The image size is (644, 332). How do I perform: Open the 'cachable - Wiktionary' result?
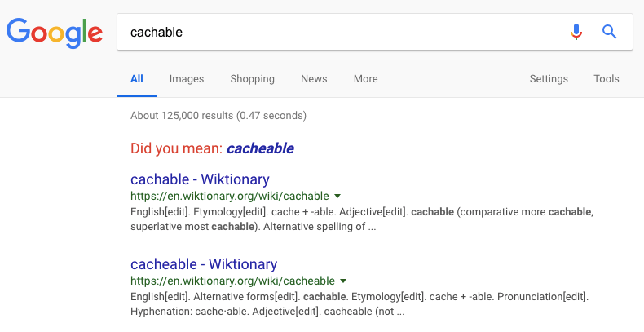coord(200,179)
